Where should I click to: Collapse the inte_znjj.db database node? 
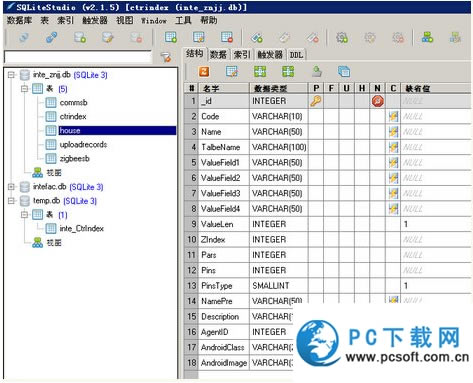[11, 75]
